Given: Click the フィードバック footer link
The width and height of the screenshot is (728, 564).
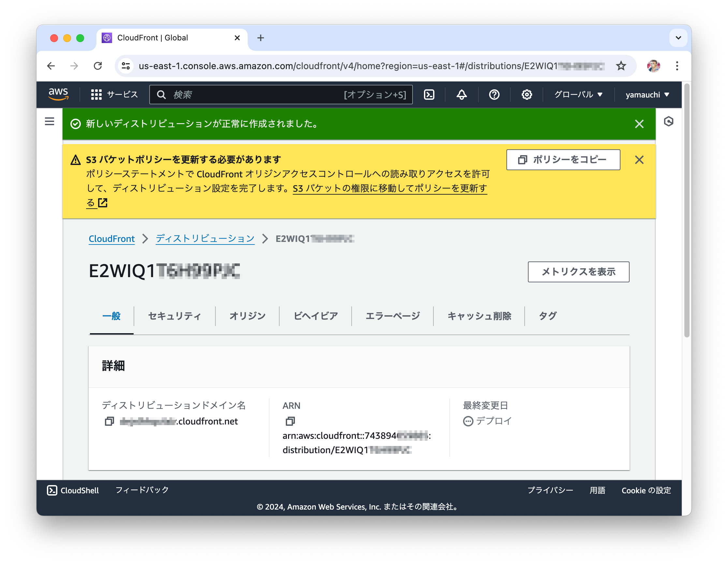Looking at the screenshot, I should click(142, 490).
